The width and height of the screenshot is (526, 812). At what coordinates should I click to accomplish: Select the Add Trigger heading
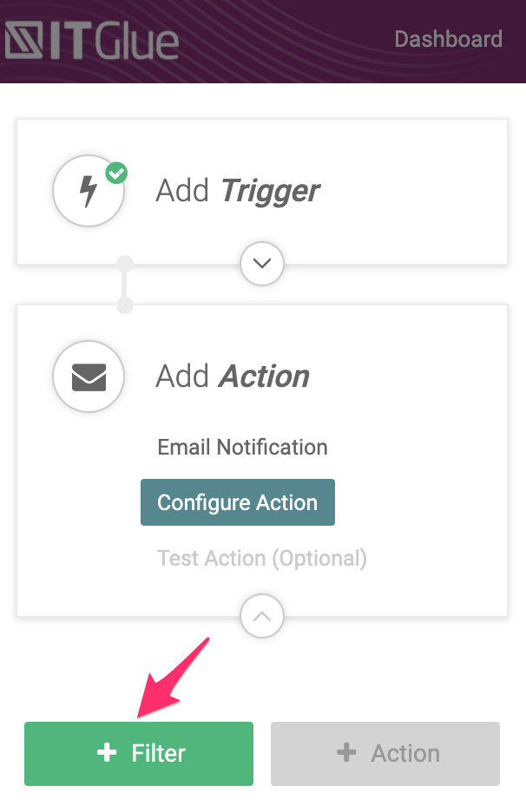click(238, 191)
